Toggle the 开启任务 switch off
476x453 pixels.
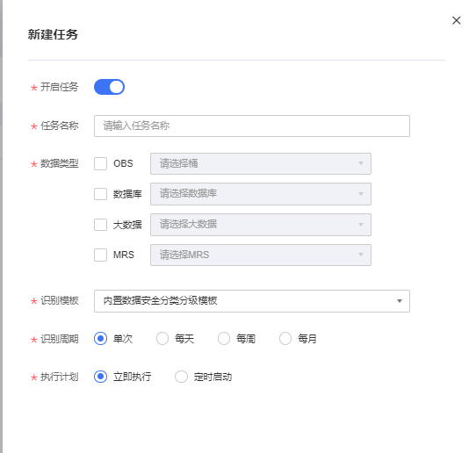coord(109,87)
